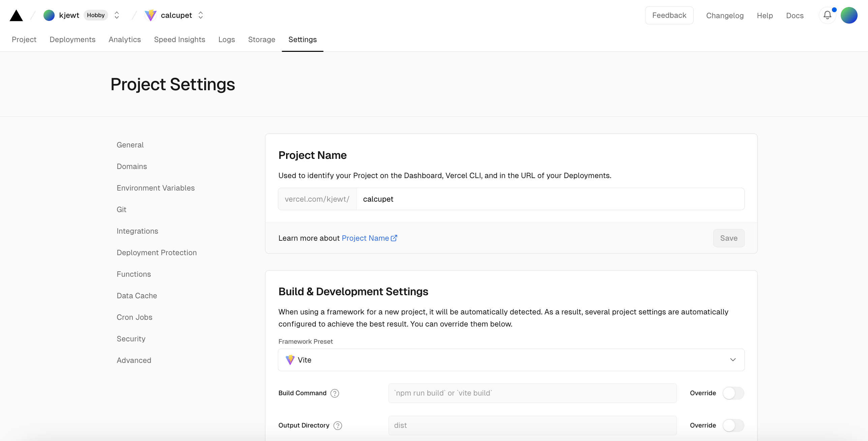Click the Project Settings heading
The image size is (868, 441).
173,84
